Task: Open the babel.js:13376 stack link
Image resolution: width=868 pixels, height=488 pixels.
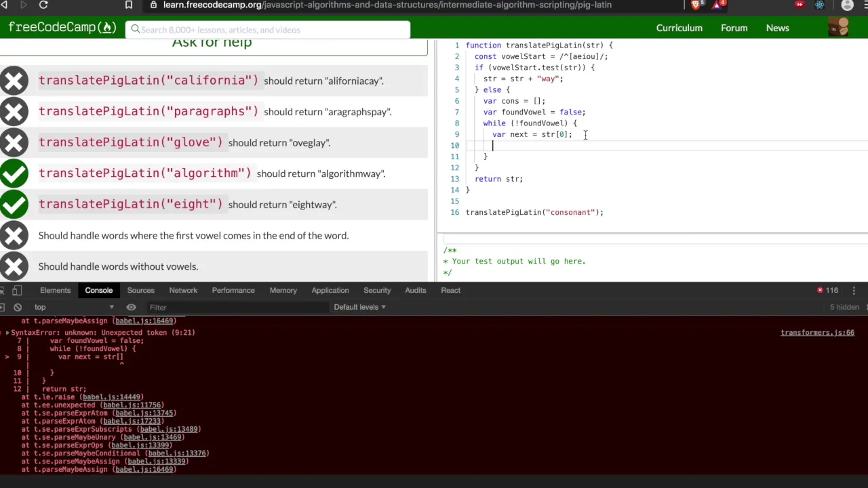Action: [x=178, y=453]
